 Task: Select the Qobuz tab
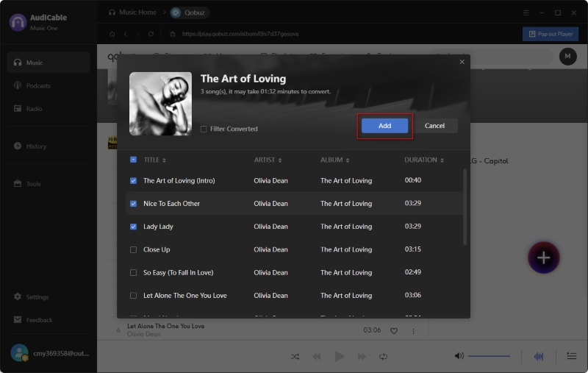190,13
